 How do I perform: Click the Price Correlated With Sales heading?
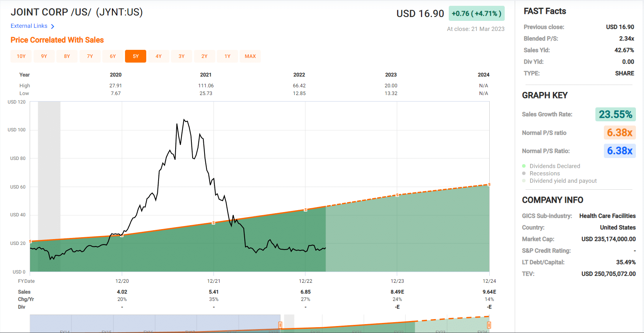coord(57,40)
